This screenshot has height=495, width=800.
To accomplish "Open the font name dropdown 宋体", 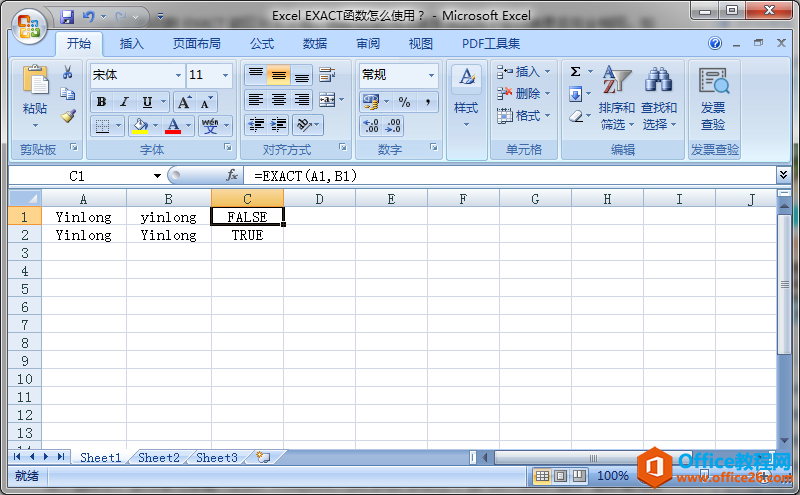I will [178, 75].
